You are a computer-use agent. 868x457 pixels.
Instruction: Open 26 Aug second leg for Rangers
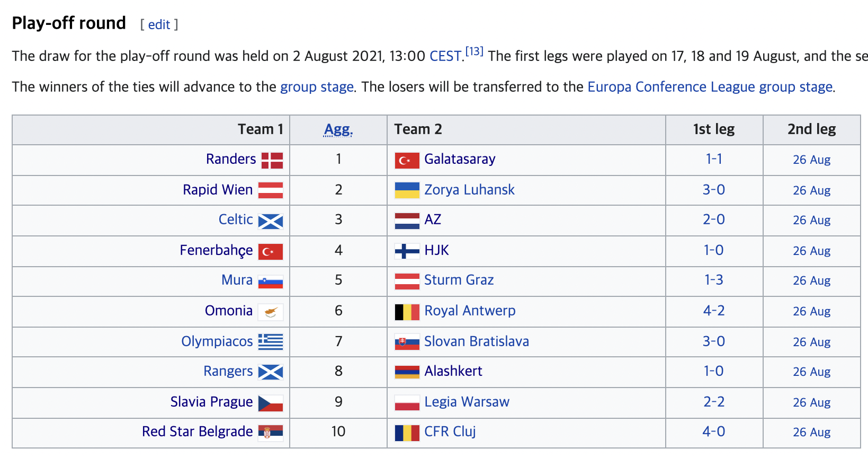[x=811, y=372]
